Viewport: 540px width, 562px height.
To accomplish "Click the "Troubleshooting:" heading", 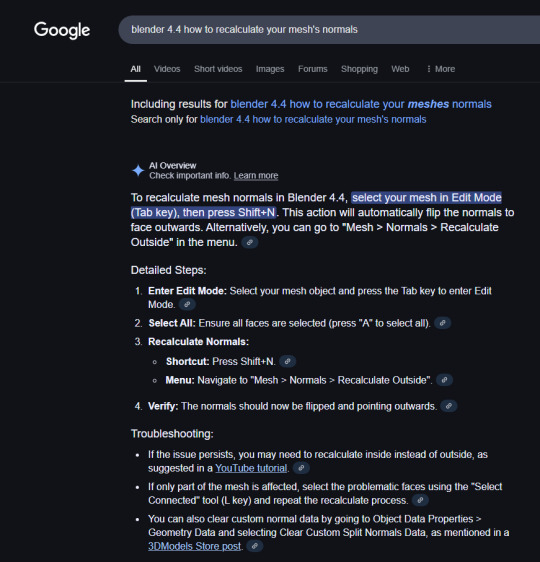I will coord(172,434).
